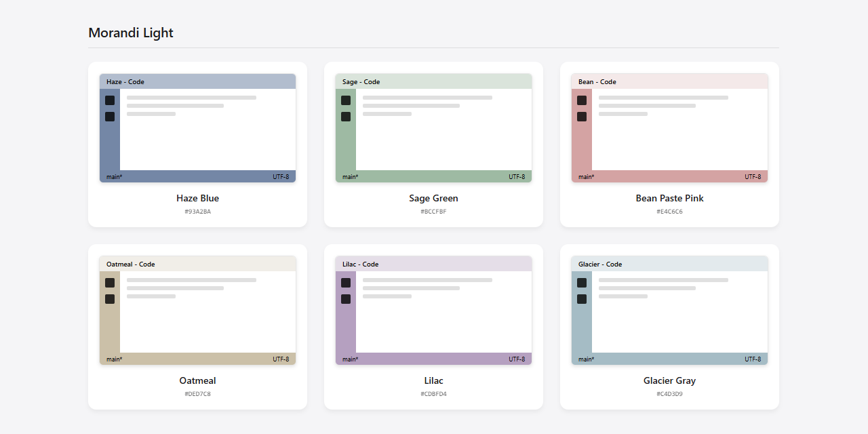Select the Oatmeal theme name

tap(197, 381)
